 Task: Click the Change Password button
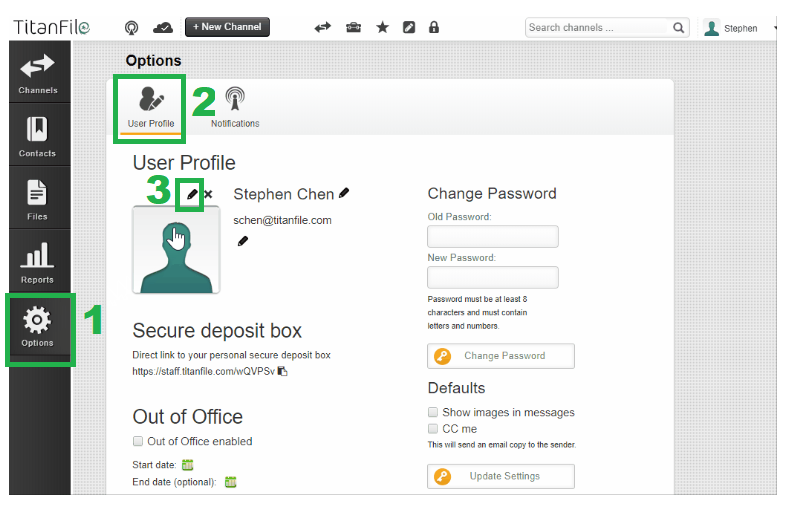click(501, 356)
